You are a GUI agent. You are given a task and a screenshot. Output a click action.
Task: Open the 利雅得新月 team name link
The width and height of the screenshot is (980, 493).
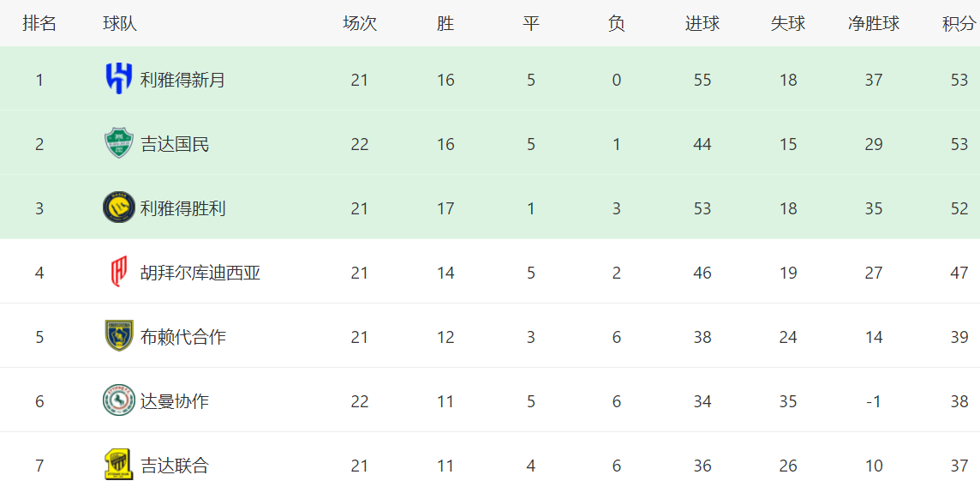[182, 80]
